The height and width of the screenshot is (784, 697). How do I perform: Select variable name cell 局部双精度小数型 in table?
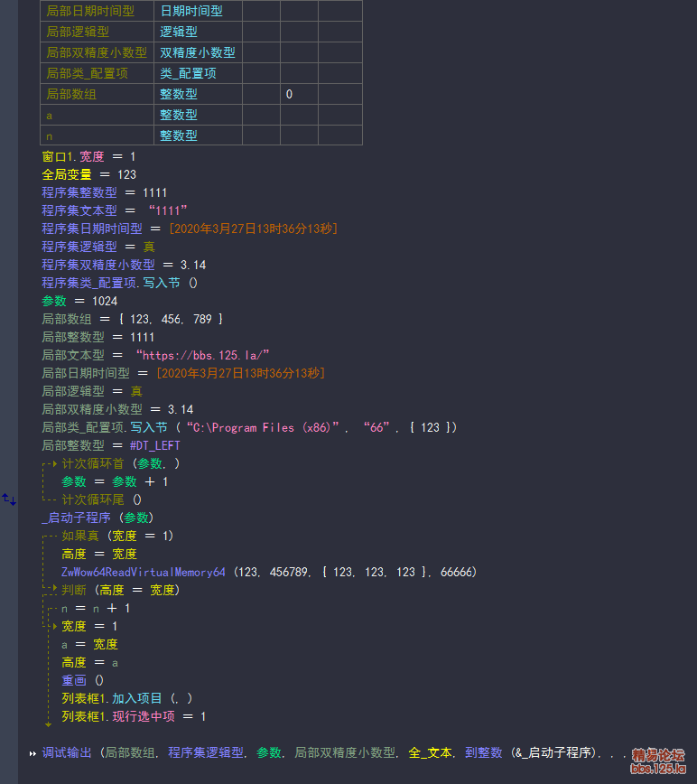(x=97, y=52)
